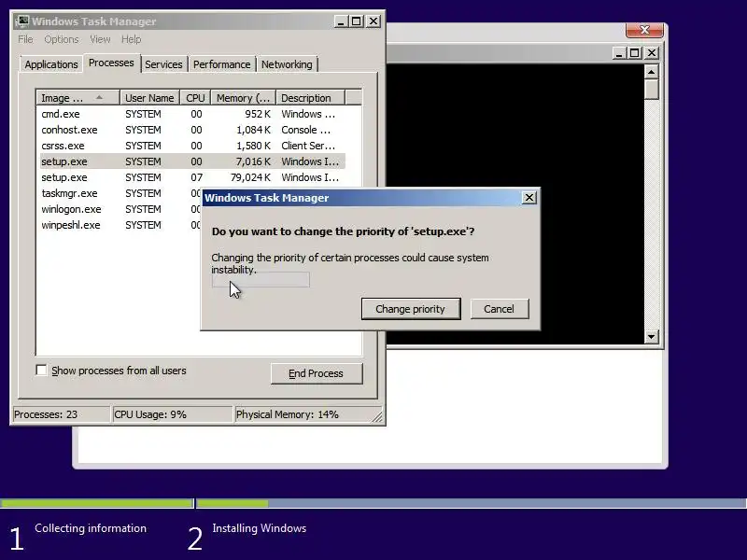This screenshot has height=560, width=747.
Task: Select the csrss.exe process
Action: point(193,146)
